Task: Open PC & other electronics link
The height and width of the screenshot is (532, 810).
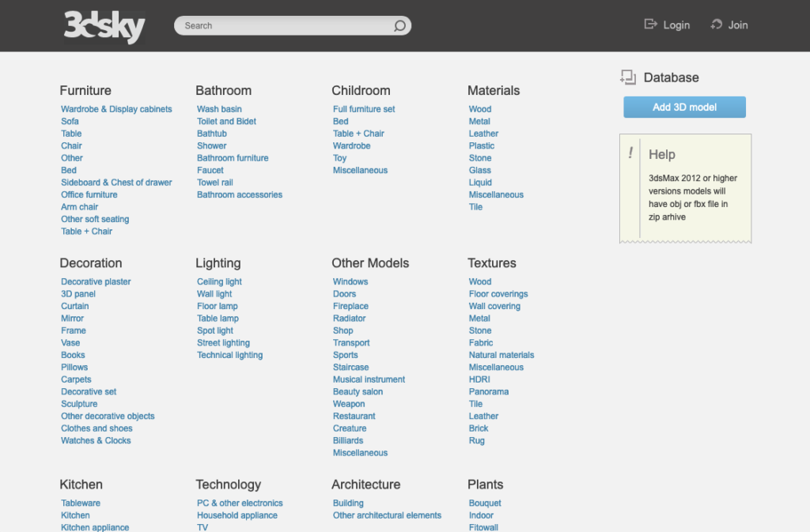Action: (240, 503)
